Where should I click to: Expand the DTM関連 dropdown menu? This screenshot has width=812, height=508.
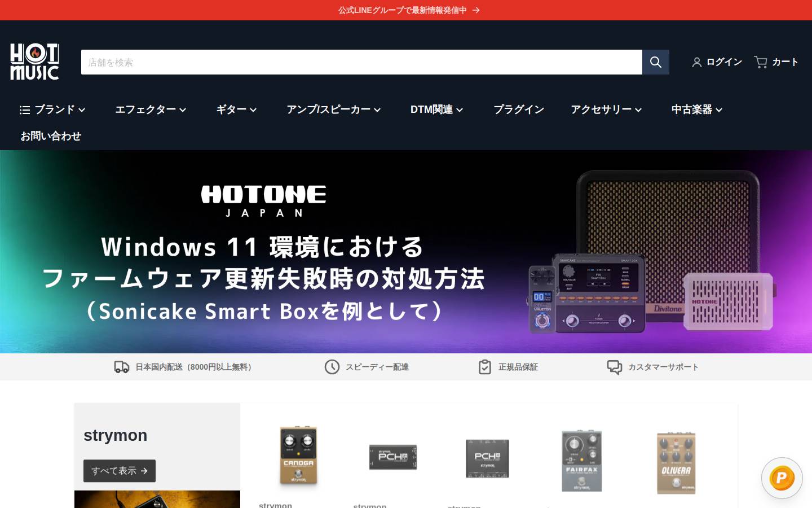click(x=436, y=110)
